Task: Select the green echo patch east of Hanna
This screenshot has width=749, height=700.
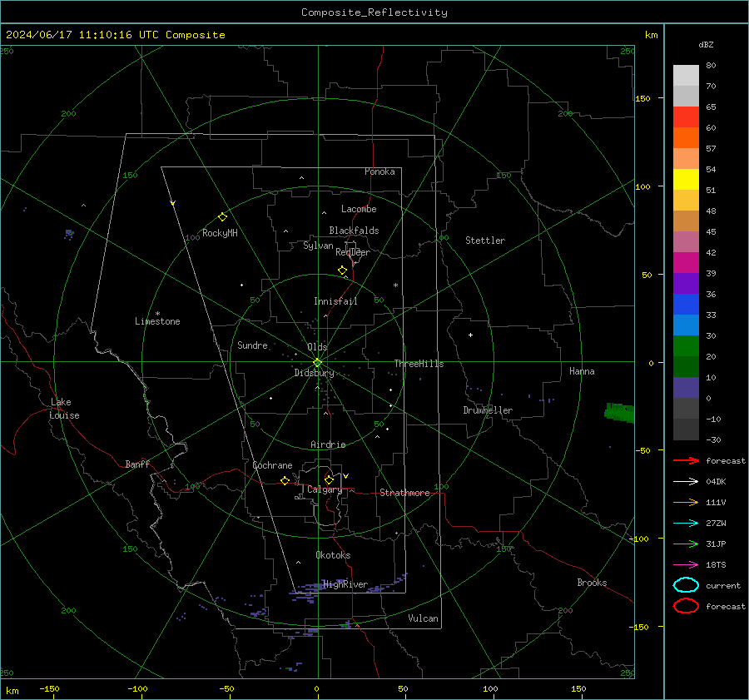Action: click(x=619, y=413)
